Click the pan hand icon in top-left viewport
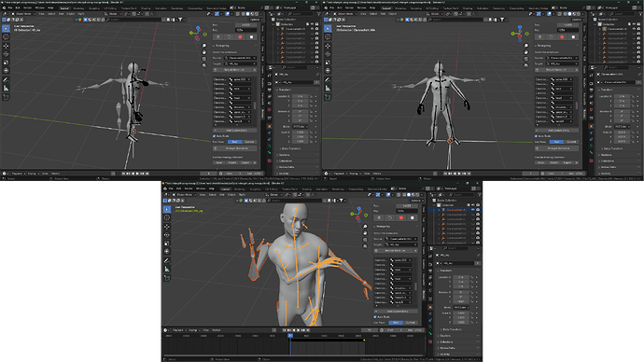Viewport: 644px width, 362px height. click(204, 52)
